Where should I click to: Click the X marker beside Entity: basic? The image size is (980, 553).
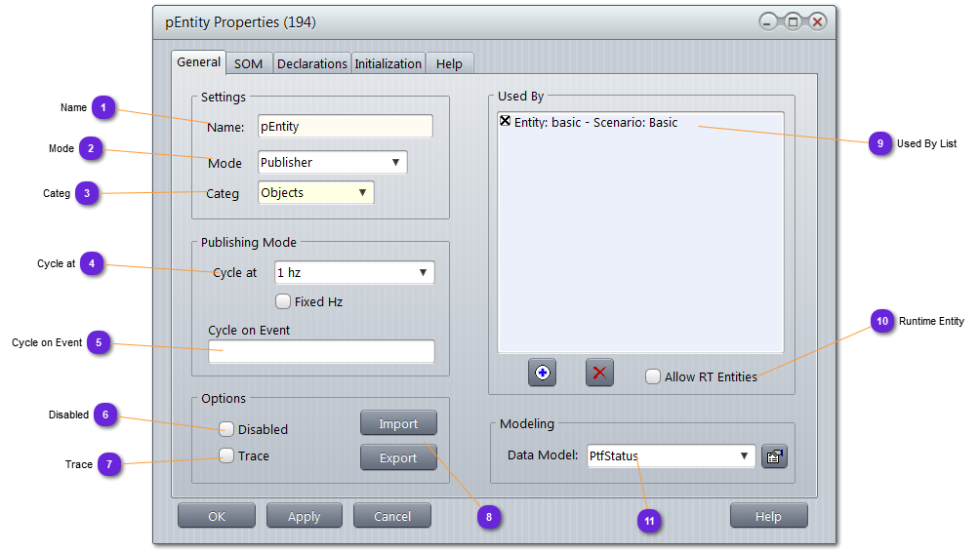tap(505, 122)
